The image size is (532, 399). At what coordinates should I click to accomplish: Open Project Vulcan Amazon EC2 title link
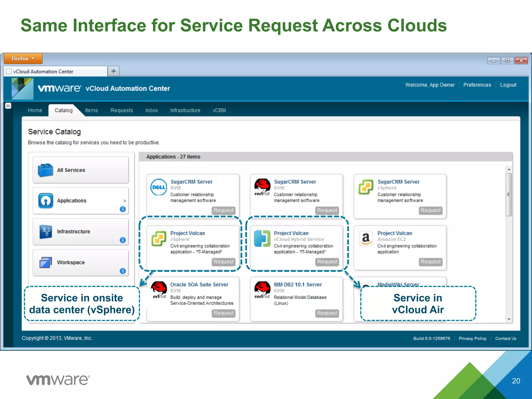click(x=395, y=233)
